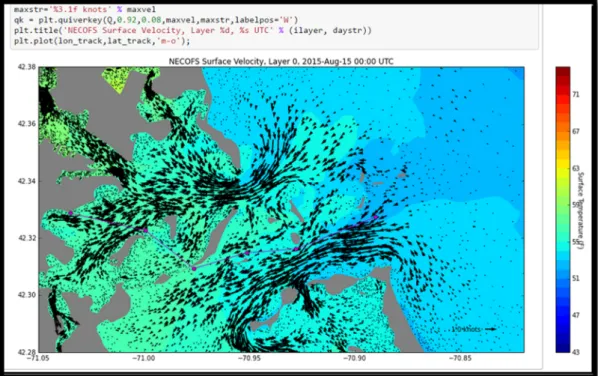598x376 pixels.
Task: Click the code line with plt.quiverkey
Action: pos(156,20)
